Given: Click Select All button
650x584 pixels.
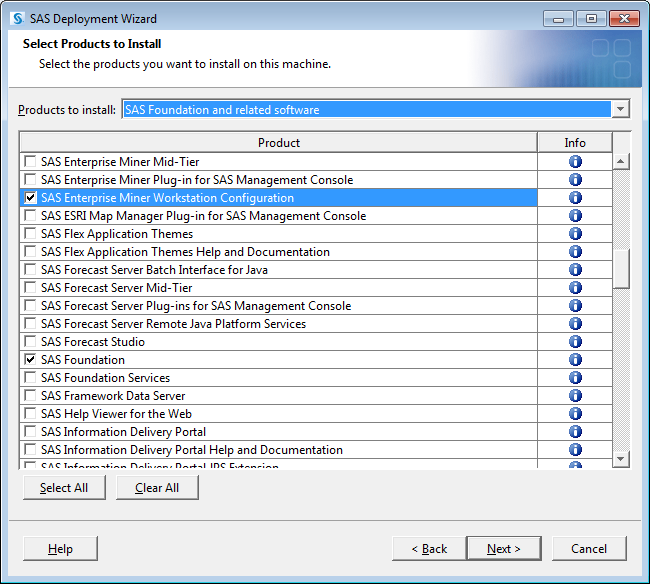Looking at the screenshot, I should pyautogui.click(x=64, y=488).
